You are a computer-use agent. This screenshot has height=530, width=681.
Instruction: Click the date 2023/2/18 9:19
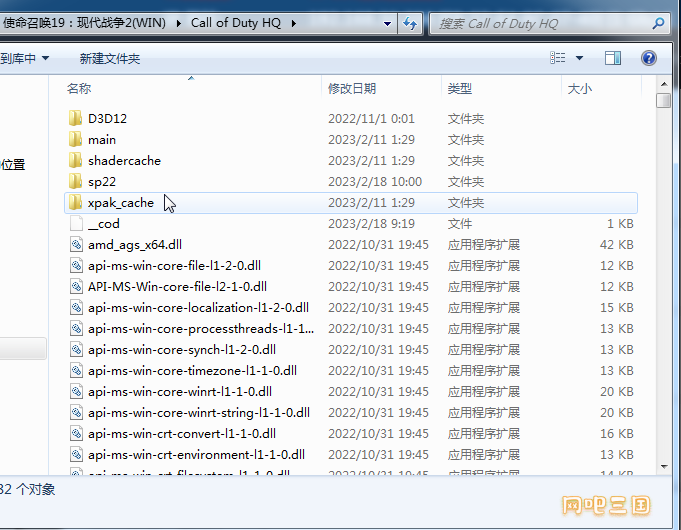tap(371, 223)
